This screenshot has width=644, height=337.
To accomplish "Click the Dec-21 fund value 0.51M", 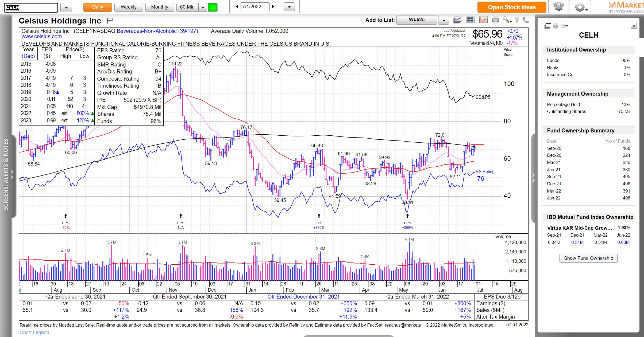I will pos(577,242).
